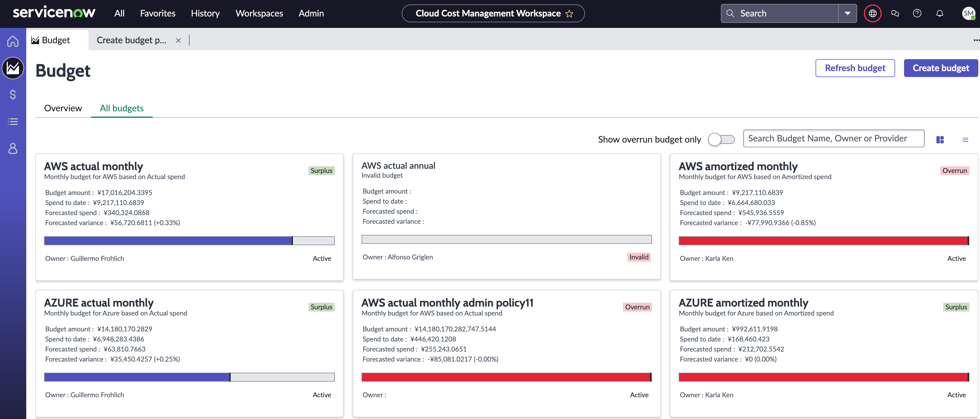Open the notifications bell icon
Image resolution: width=980 pixels, height=419 pixels.
(x=940, y=14)
